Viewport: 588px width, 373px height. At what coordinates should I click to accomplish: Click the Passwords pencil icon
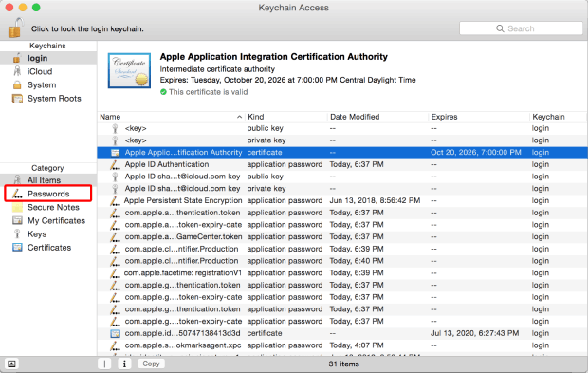17,194
